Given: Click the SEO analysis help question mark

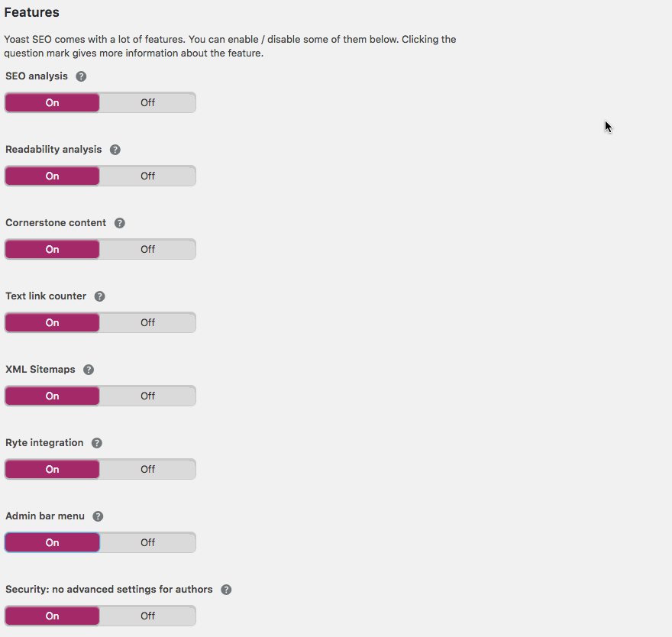Looking at the screenshot, I should (x=81, y=76).
